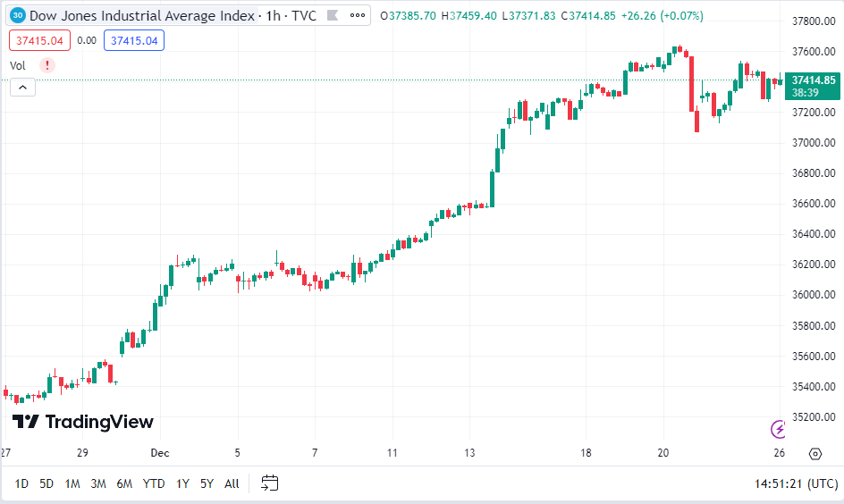Select the All time range
Image resolution: width=844 pixels, height=504 pixels.
click(x=232, y=483)
